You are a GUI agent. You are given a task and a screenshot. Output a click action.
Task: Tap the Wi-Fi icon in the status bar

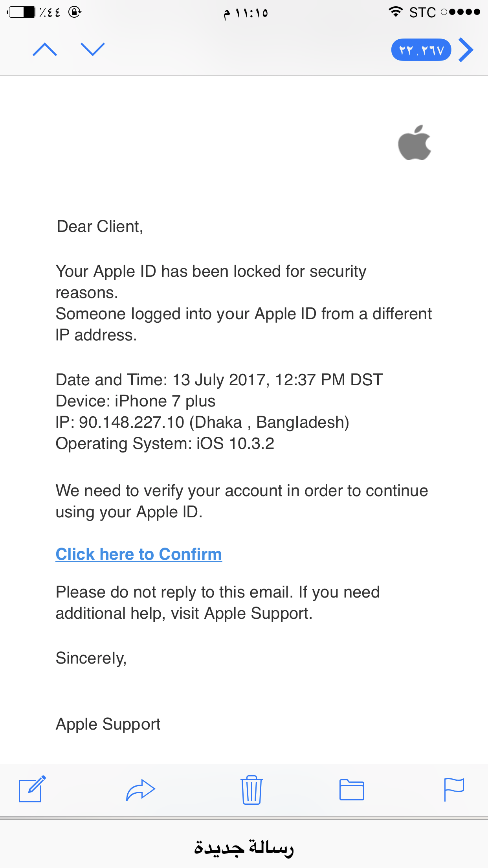(x=395, y=12)
